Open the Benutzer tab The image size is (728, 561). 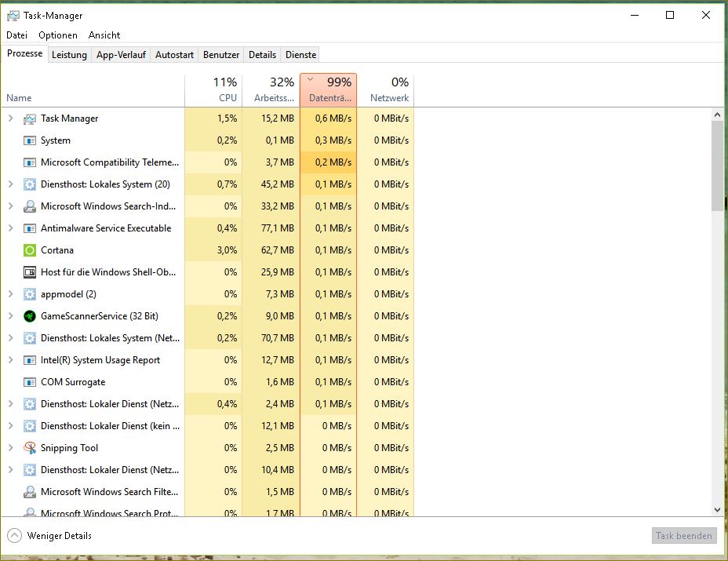(x=221, y=55)
